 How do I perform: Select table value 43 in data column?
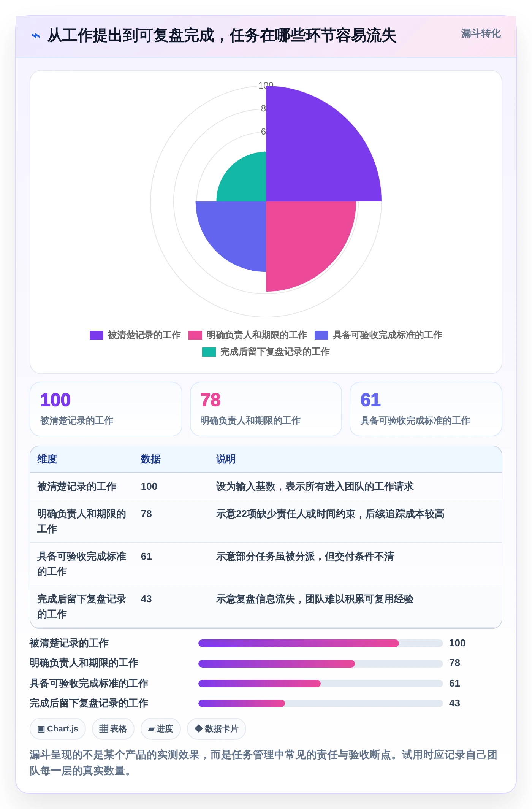click(146, 599)
